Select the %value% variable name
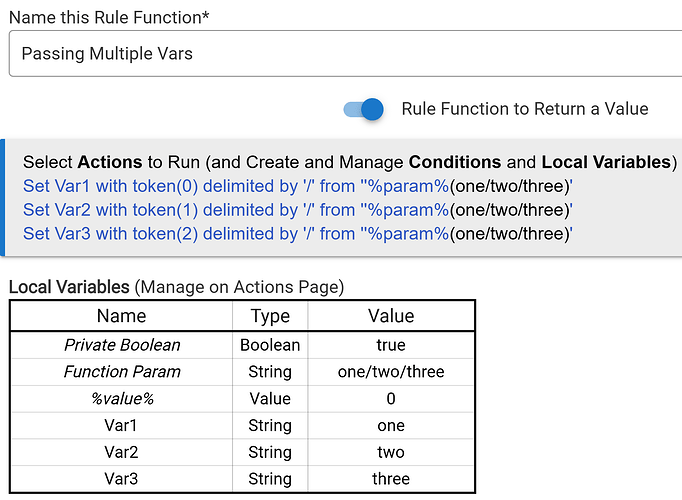This screenshot has width=682, height=500. point(122,398)
